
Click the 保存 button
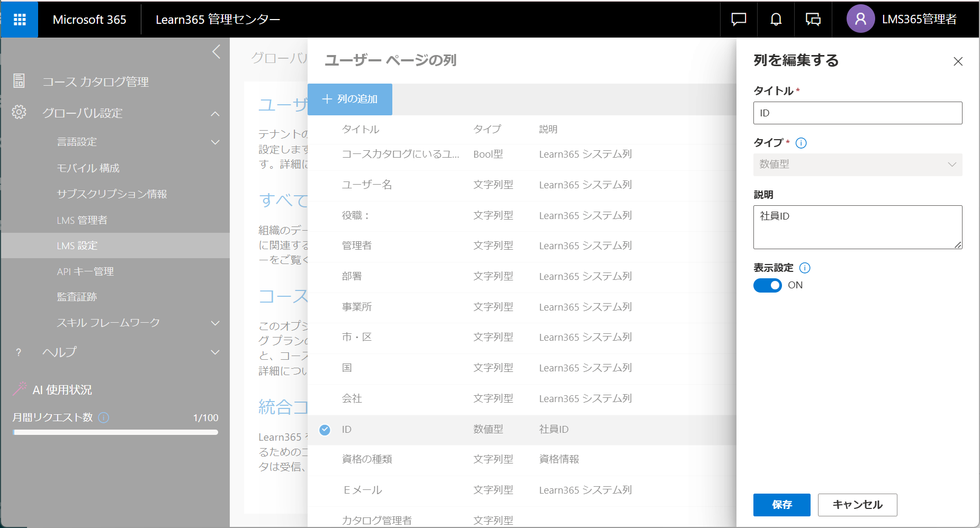pos(781,505)
